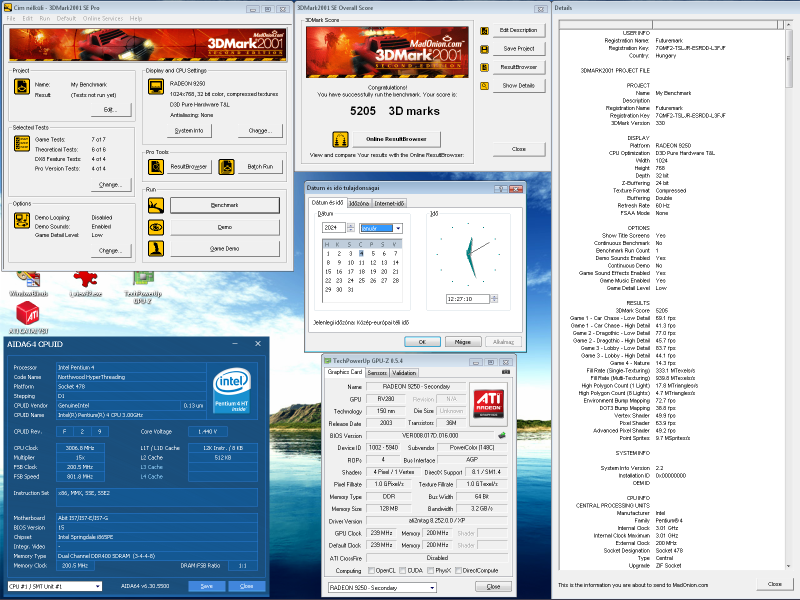Screen dimensions: 800x600
Task: Switch to the Sensors tab in GPU-Z
Action: point(377,373)
